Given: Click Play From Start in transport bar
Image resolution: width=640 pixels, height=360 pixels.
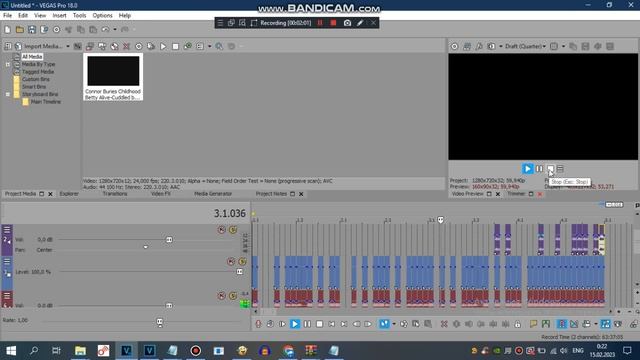Looking at the screenshot, I should click(x=282, y=324).
